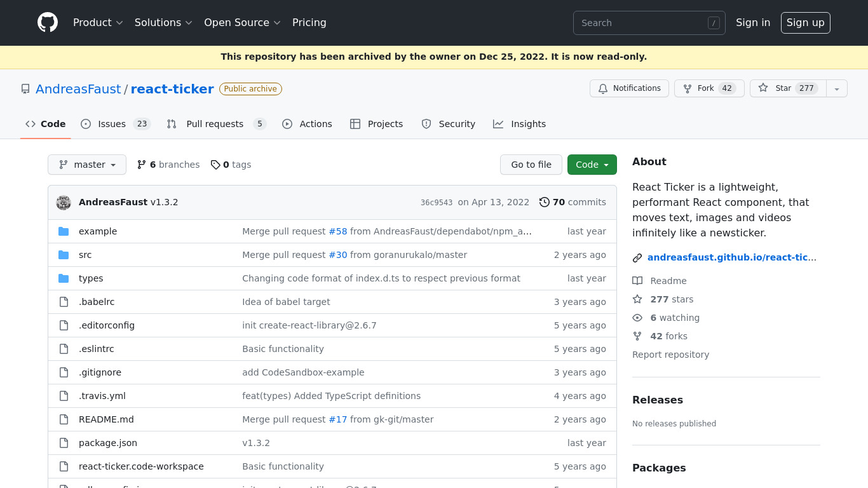This screenshot has height=488, width=868.
Task: Switch to the Insights tab
Action: click(x=520, y=124)
